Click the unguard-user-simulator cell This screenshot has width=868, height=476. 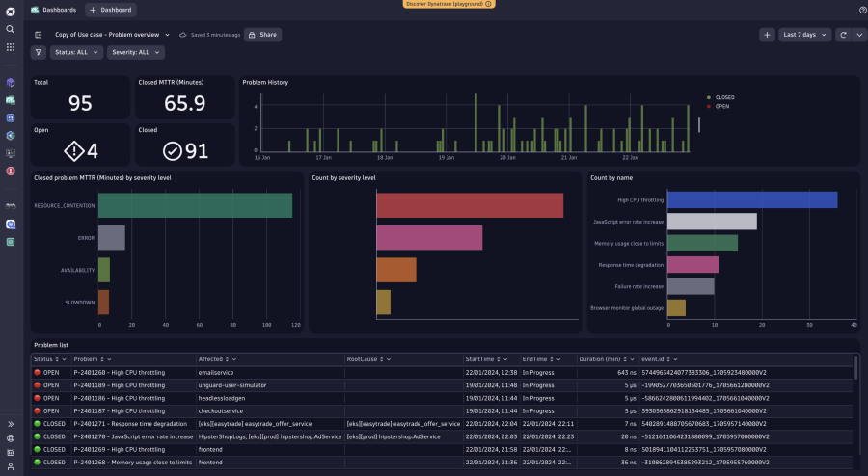coord(232,385)
